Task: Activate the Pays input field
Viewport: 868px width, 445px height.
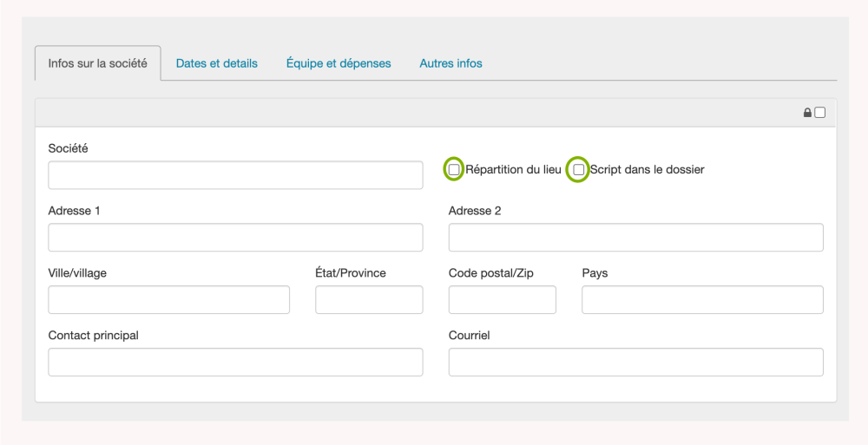Action: point(702,300)
